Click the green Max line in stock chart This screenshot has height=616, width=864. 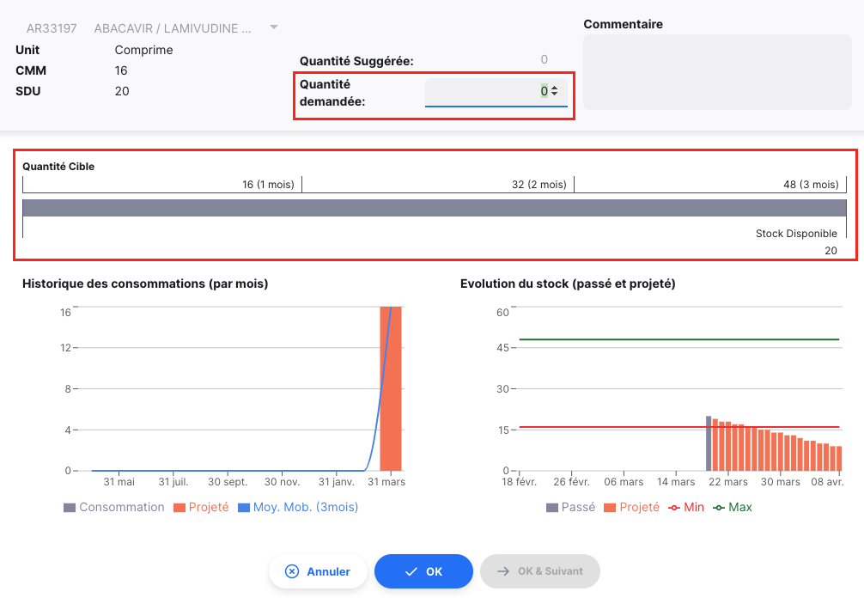click(678, 339)
